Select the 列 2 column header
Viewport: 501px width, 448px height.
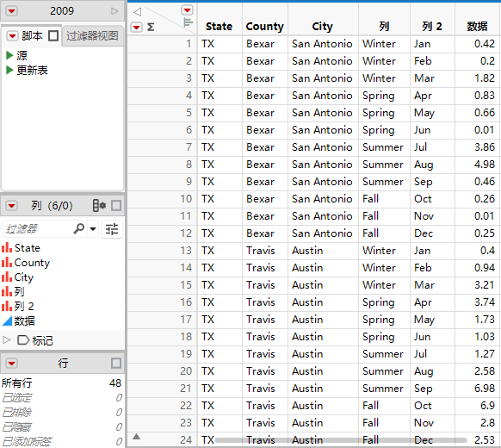click(x=432, y=27)
